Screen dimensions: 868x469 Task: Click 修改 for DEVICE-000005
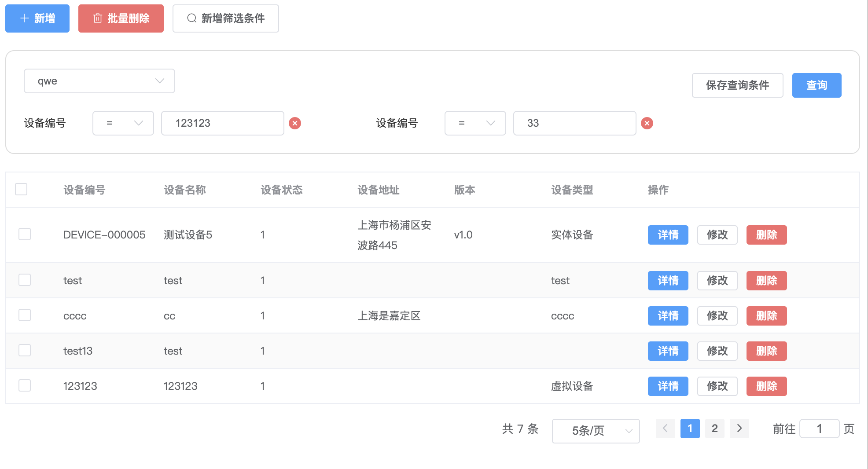pos(717,235)
